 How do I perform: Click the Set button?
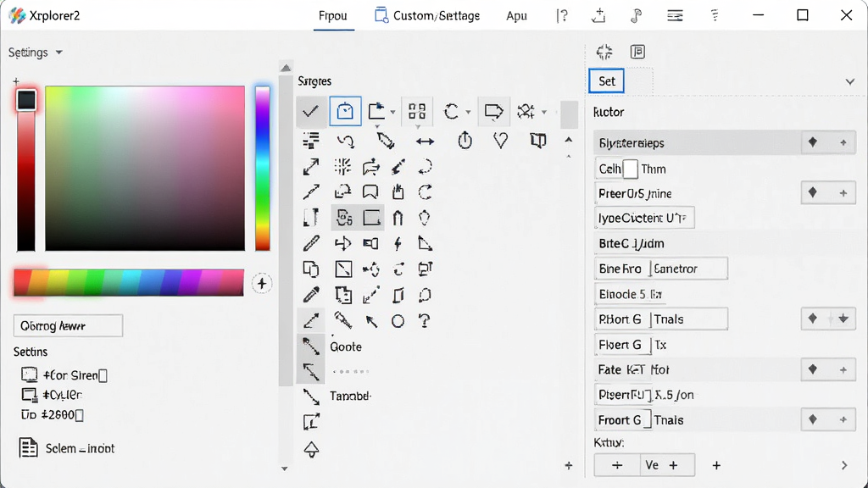tap(607, 80)
